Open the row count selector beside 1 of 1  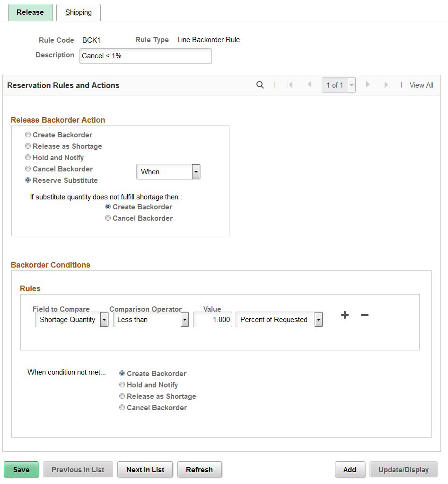(x=351, y=85)
